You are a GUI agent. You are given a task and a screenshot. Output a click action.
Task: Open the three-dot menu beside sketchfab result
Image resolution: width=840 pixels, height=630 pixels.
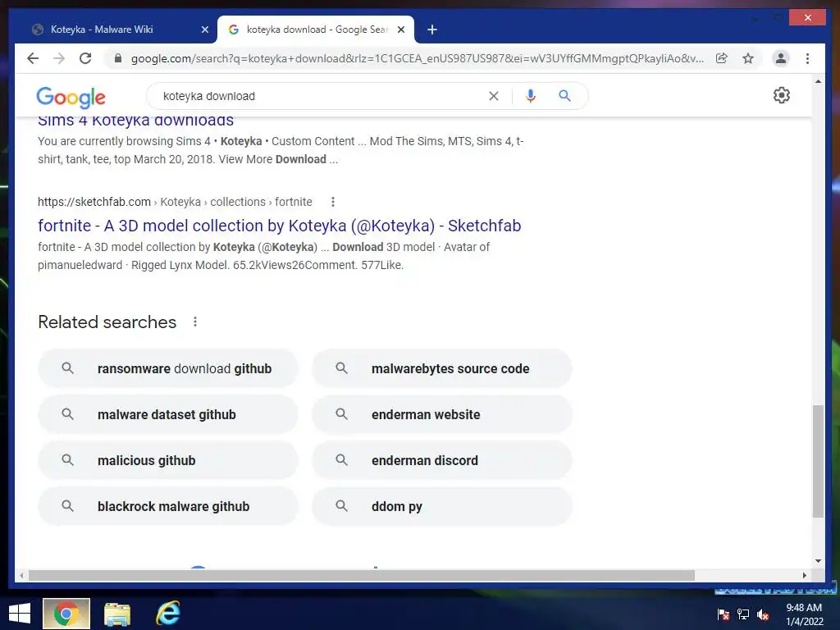[x=333, y=202]
